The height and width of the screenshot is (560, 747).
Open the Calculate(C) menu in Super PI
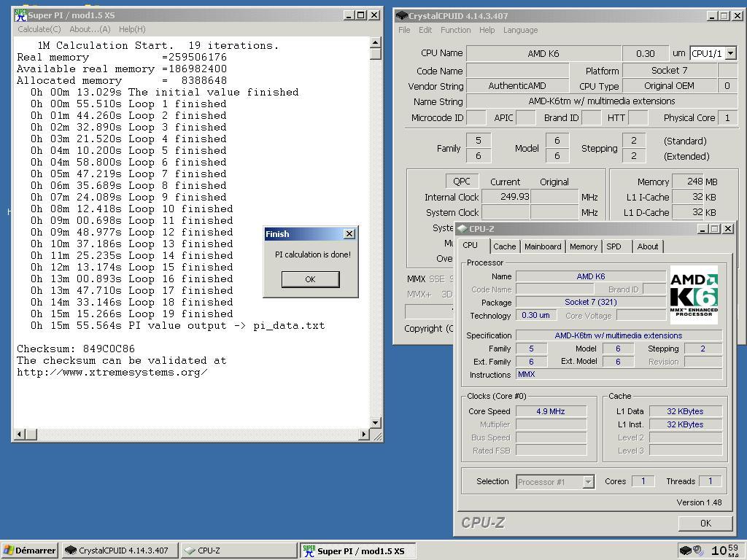tap(39, 29)
